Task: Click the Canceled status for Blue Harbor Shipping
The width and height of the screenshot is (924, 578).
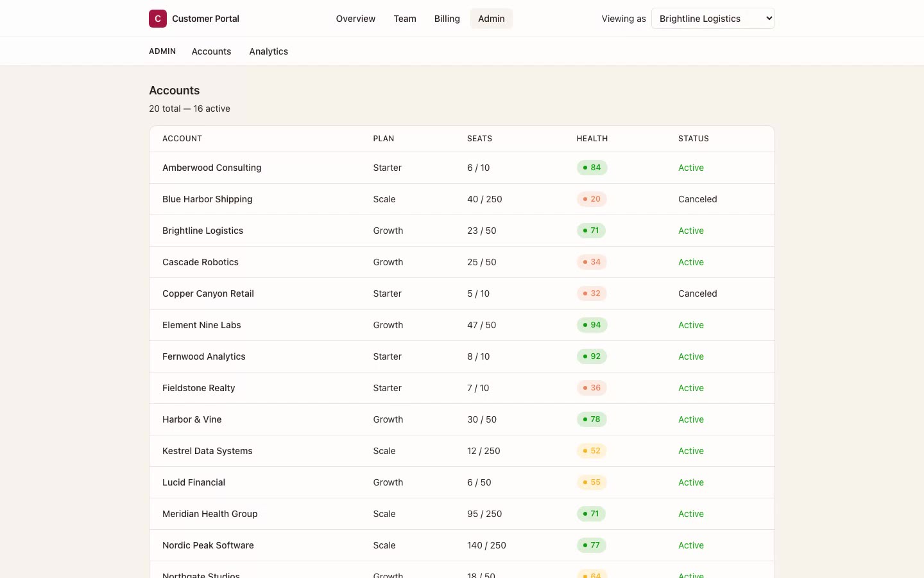Action: (697, 199)
